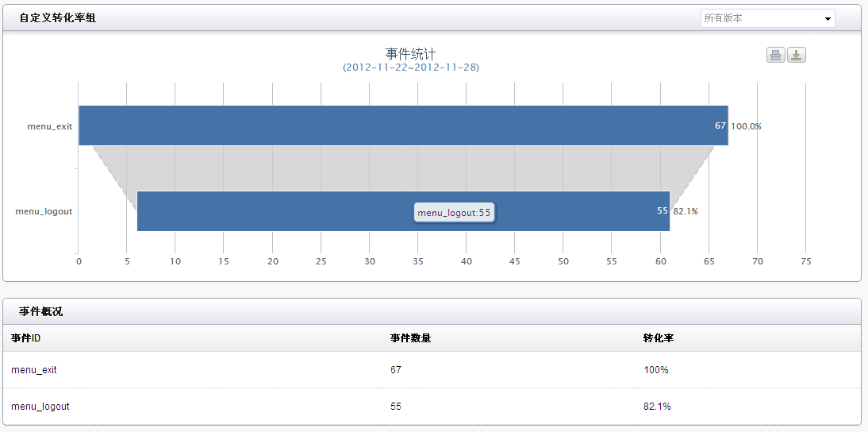Viewport: 868px width, 432px height.
Task: Click the 事件统计 chart title
Action: coord(411,54)
